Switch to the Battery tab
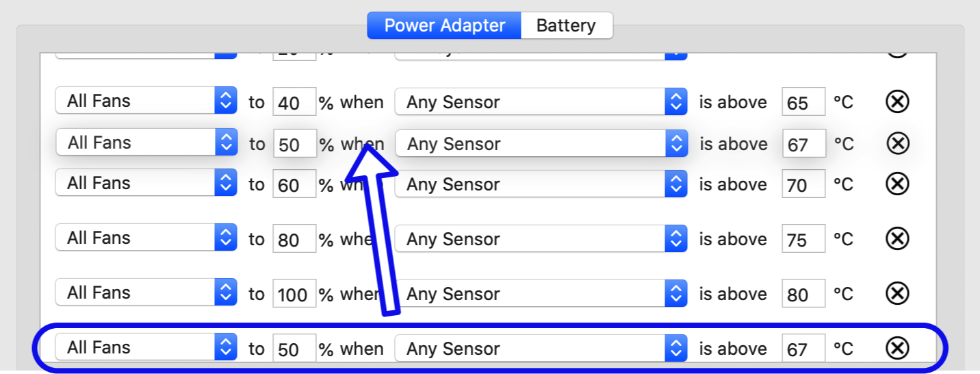 [x=566, y=26]
